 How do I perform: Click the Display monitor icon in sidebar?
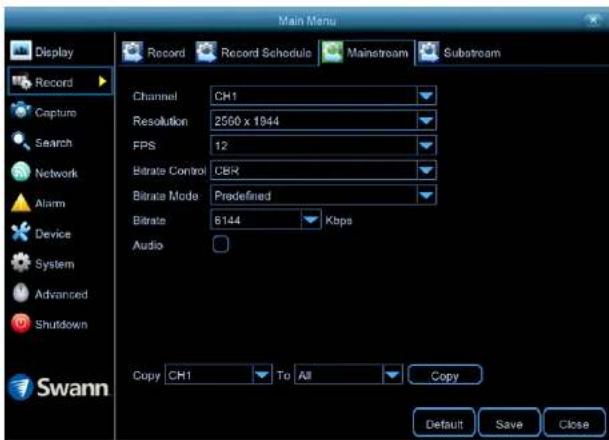pyautogui.click(x=21, y=50)
